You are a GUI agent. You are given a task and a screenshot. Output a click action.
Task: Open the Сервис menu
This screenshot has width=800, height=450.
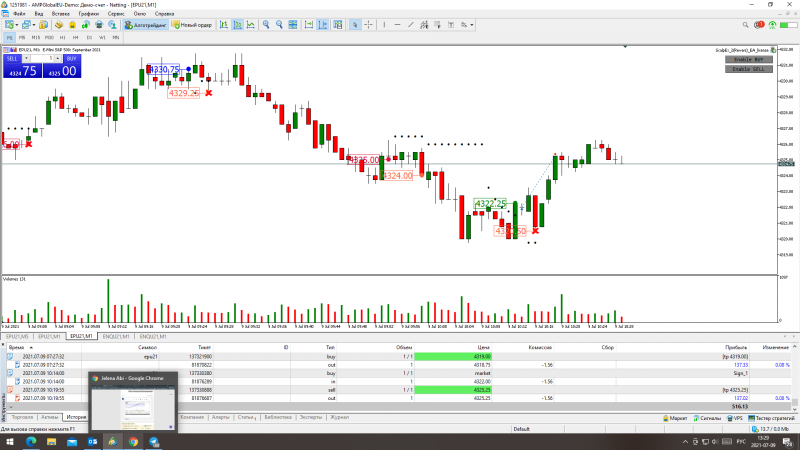pos(116,14)
